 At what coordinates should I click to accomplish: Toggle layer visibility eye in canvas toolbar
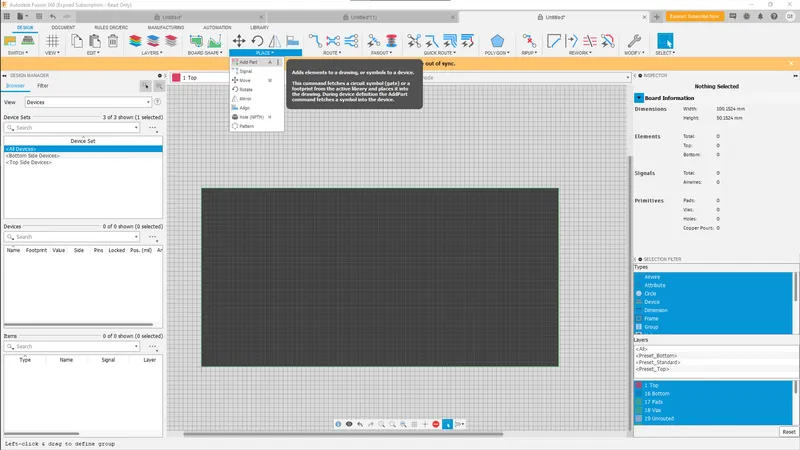coord(349,424)
